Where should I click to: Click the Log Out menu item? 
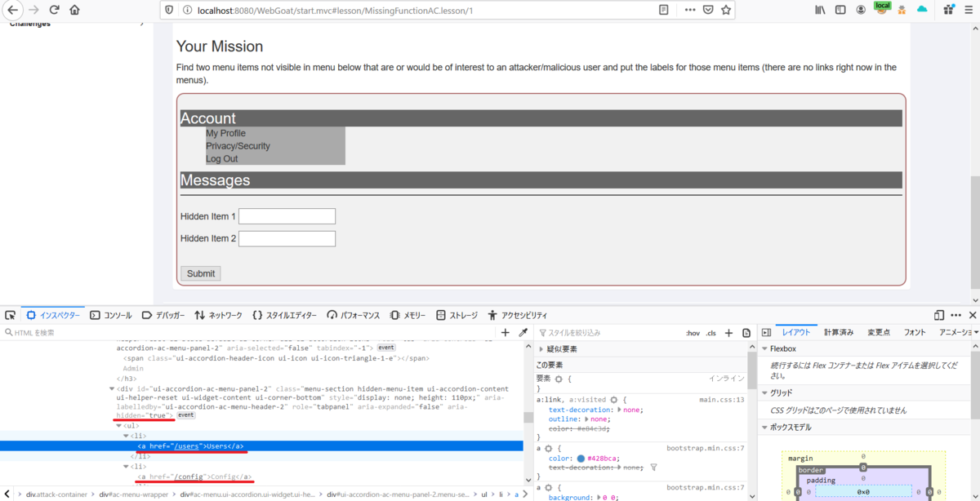point(222,159)
